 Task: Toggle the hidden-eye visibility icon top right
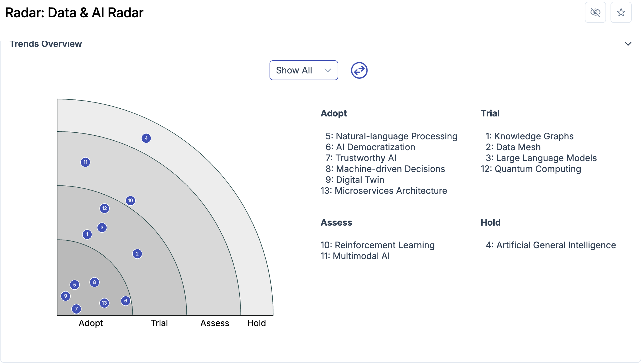pyautogui.click(x=595, y=12)
